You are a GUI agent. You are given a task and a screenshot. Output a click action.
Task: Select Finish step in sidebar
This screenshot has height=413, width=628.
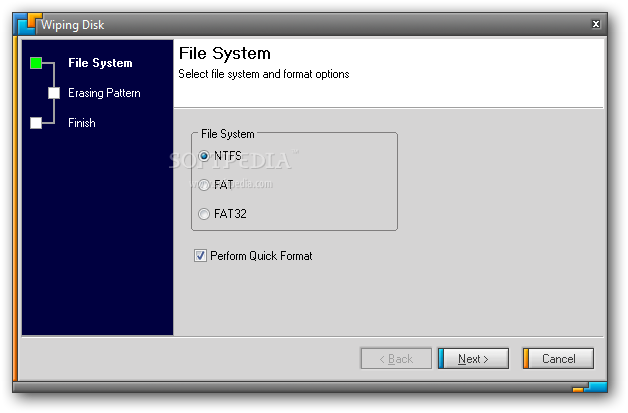pos(82,123)
